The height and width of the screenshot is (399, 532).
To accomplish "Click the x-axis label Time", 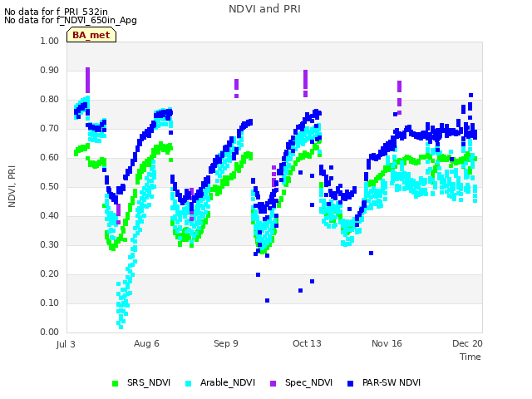I will (470, 357).
